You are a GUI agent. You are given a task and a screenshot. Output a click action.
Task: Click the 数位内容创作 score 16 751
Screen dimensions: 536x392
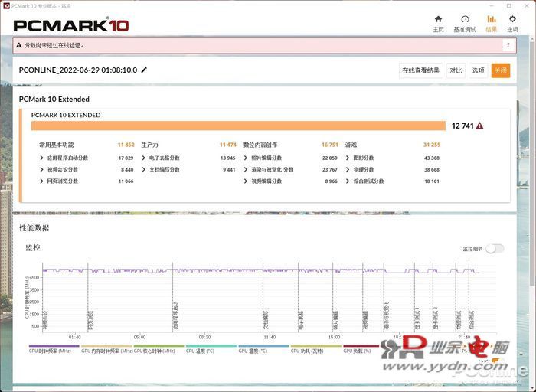coord(329,145)
